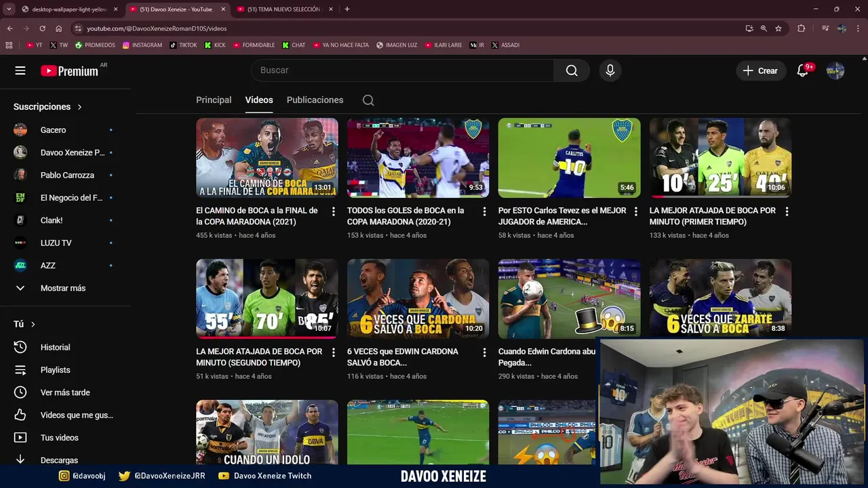Open the browser home page button
Image resolution: width=868 pixels, height=488 pixels.
point(58,28)
